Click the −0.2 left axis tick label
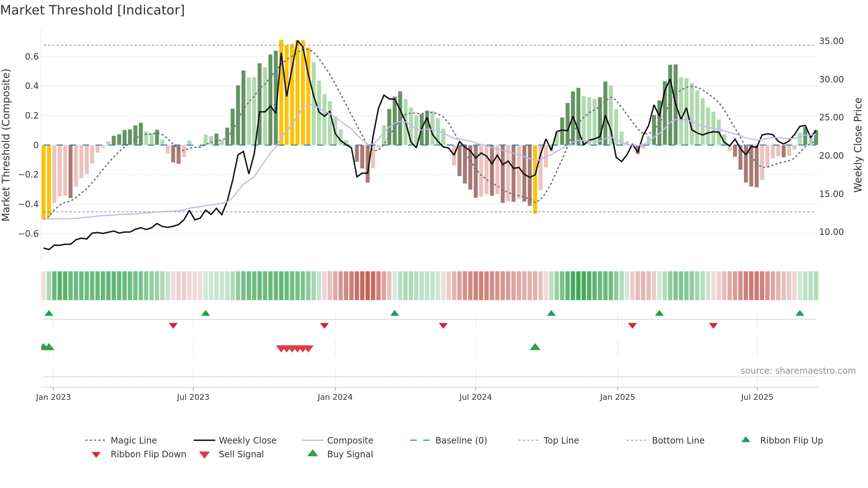 [x=29, y=175]
